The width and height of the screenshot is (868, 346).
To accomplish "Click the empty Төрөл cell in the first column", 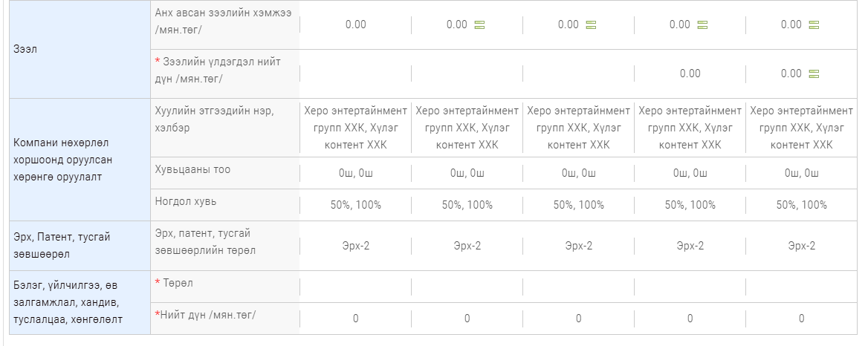I will [355, 287].
